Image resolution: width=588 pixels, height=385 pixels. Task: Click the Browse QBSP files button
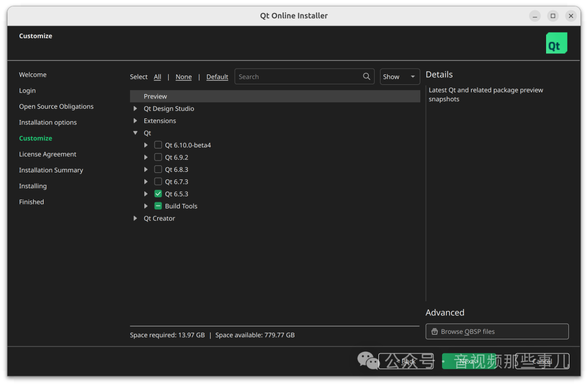(x=497, y=332)
